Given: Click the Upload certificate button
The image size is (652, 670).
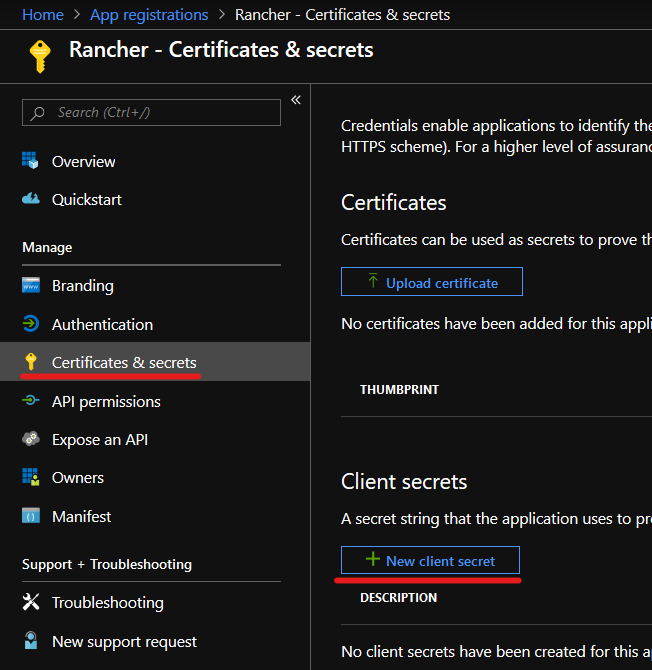Looking at the screenshot, I should [x=432, y=282].
